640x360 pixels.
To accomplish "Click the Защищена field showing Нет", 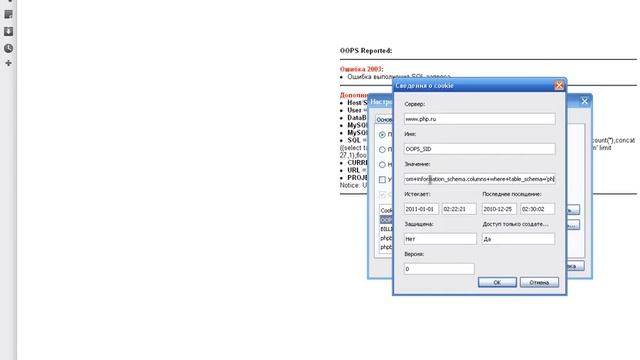I will 440,239.
